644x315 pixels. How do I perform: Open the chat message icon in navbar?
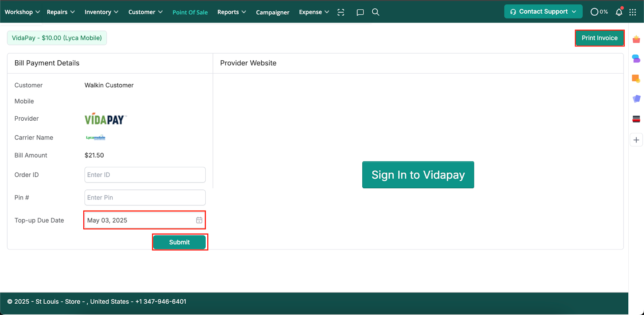click(x=360, y=12)
